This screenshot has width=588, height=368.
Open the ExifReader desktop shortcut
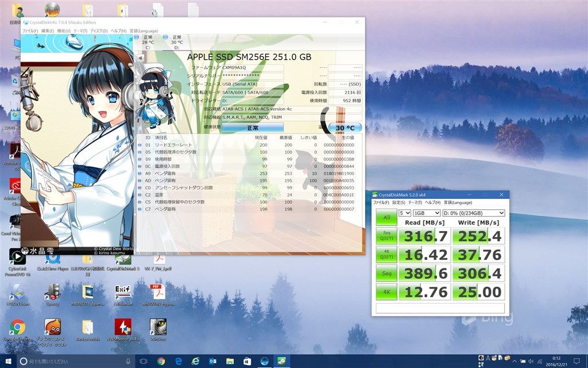[123, 295]
